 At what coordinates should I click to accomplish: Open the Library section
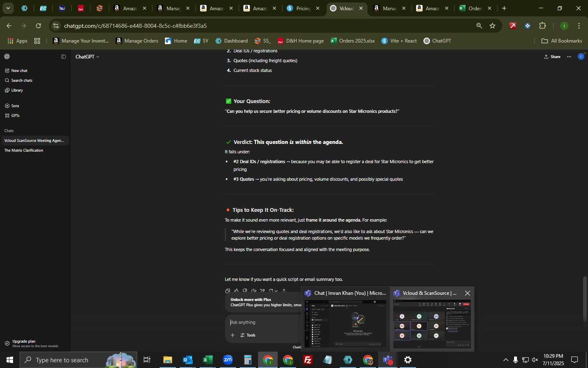tap(14, 90)
